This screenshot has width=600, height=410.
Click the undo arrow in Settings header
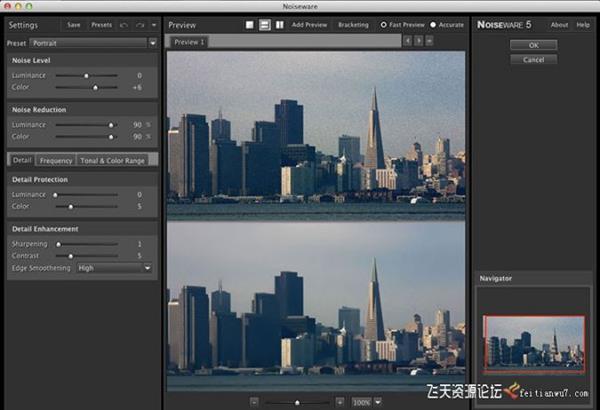click(x=125, y=24)
